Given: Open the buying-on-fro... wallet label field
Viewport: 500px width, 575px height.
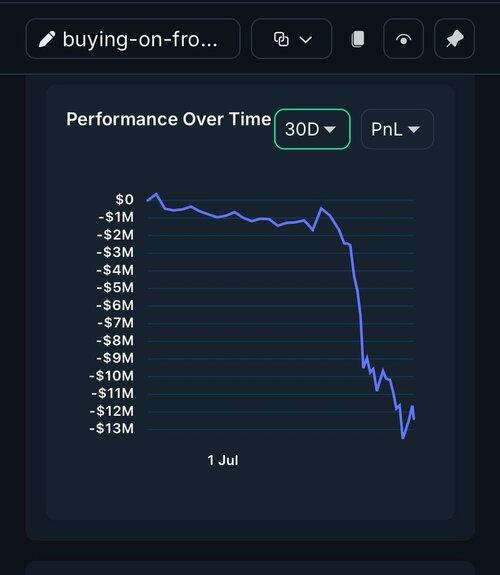Looking at the screenshot, I should tap(133, 39).
